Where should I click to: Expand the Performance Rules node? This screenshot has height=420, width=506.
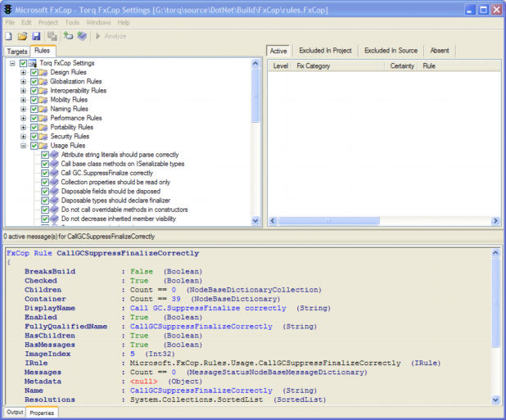(x=24, y=118)
